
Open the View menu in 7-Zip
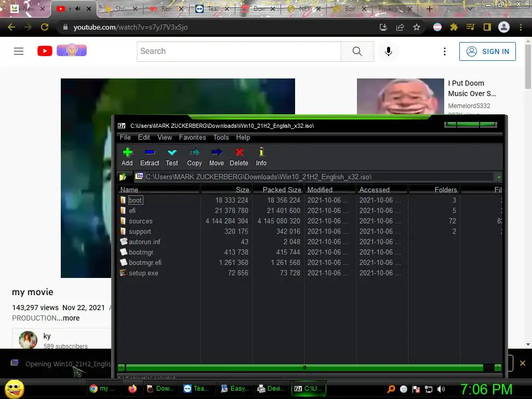pyautogui.click(x=165, y=137)
